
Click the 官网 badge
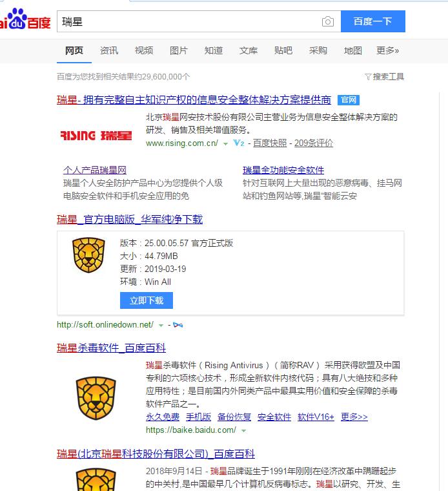[349, 100]
